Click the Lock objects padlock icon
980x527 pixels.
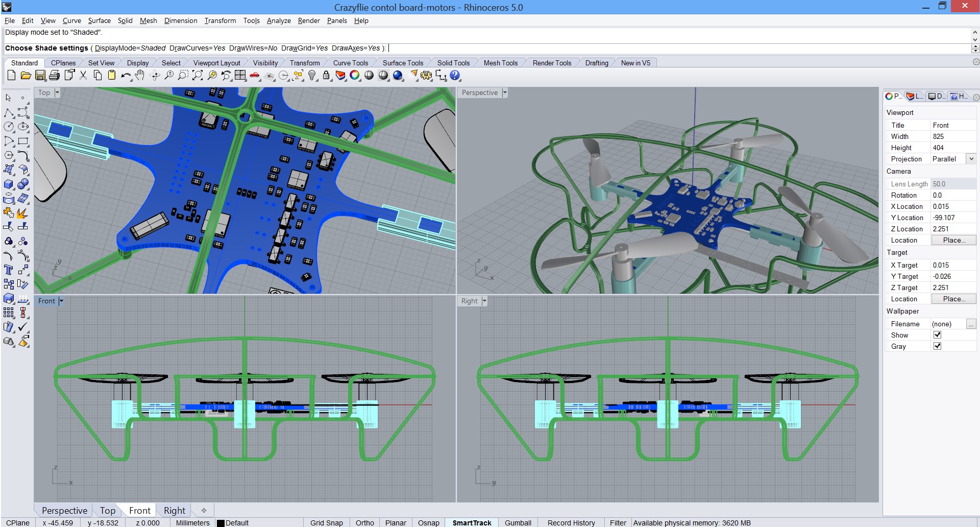pyautogui.click(x=326, y=76)
